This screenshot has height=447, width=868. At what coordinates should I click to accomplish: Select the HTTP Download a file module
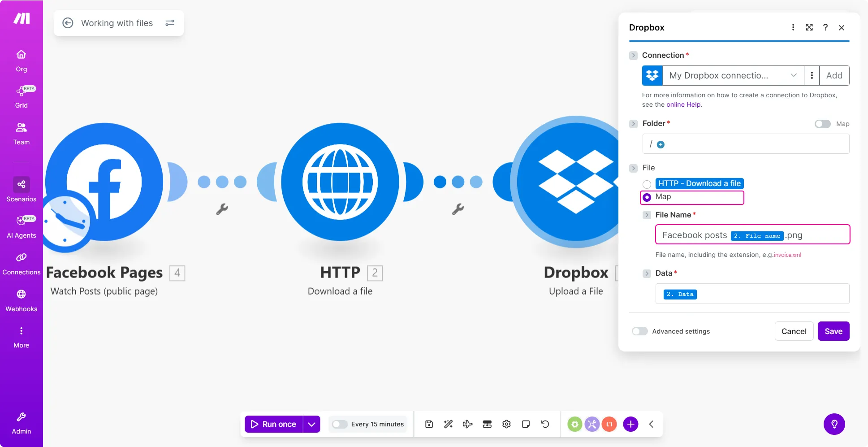coord(340,182)
